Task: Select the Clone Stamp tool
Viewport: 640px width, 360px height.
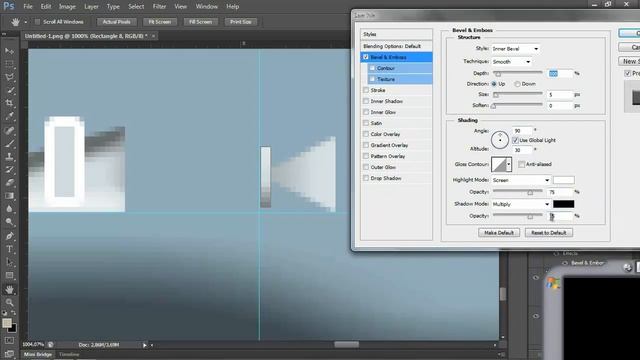Action: (9, 157)
